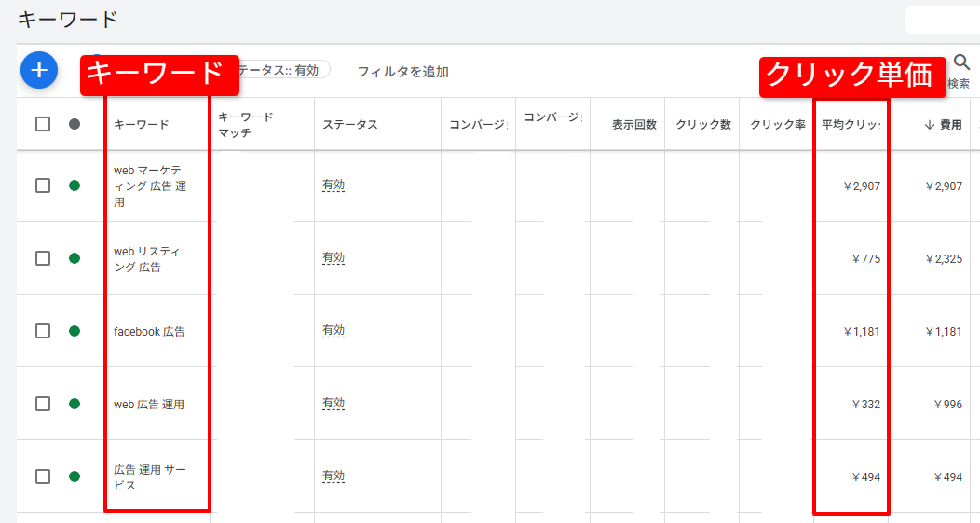980x523 pixels.
Task: Open 有効 status for 広告 運用 サービス
Action: [333, 476]
